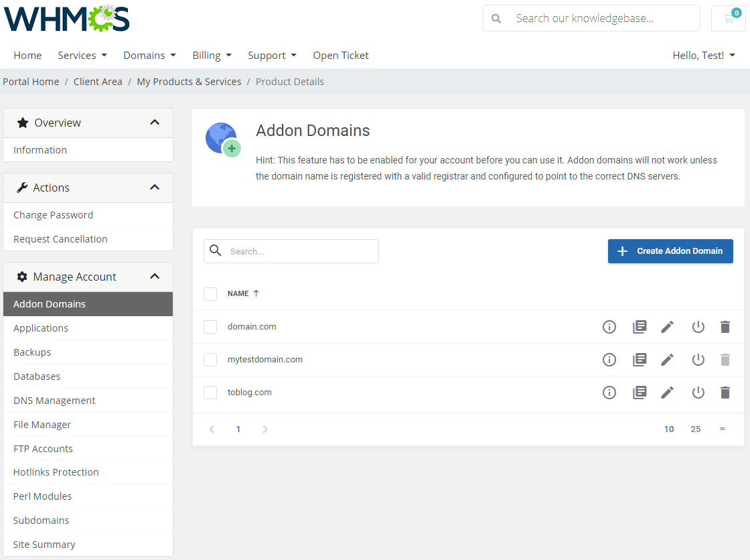Go to next page arrow
This screenshot has width=750, height=560.
point(265,429)
